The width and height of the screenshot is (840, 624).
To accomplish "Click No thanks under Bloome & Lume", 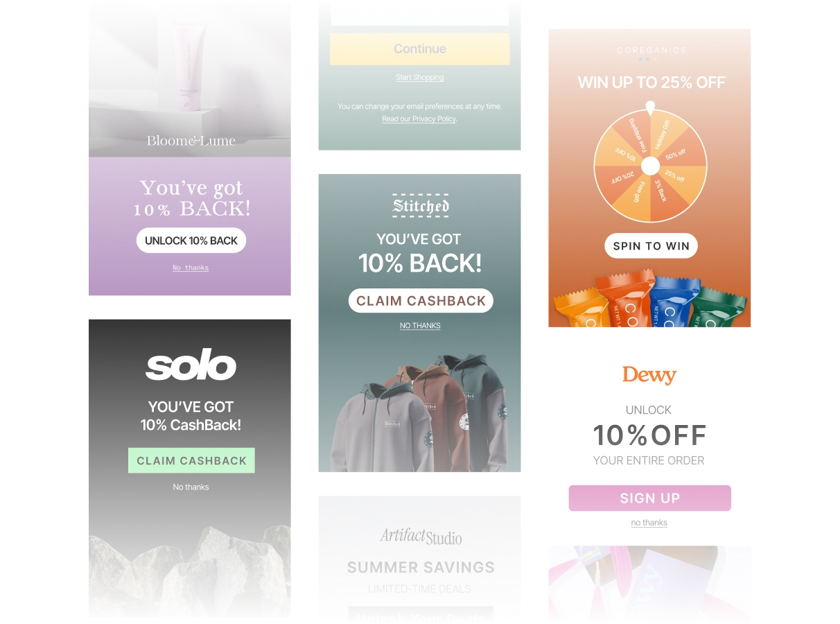I will click(191, 268).
